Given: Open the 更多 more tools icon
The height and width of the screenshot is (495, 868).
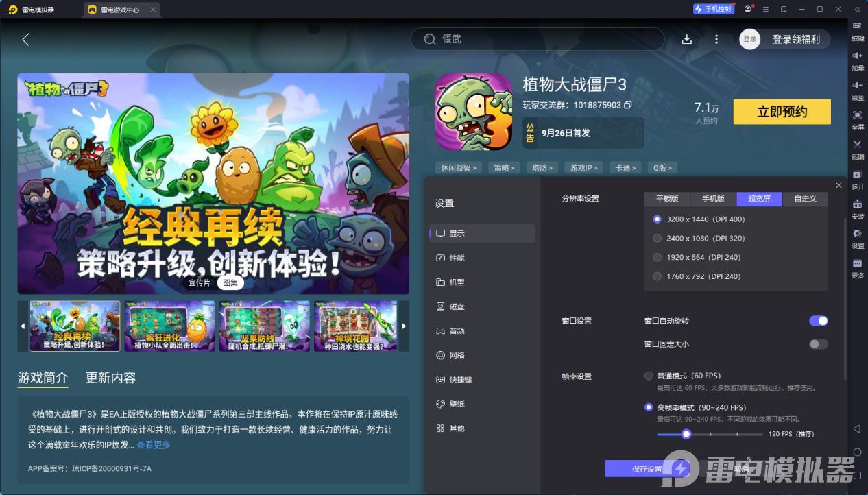Looking at the screenshot, I should coord(857,263).
